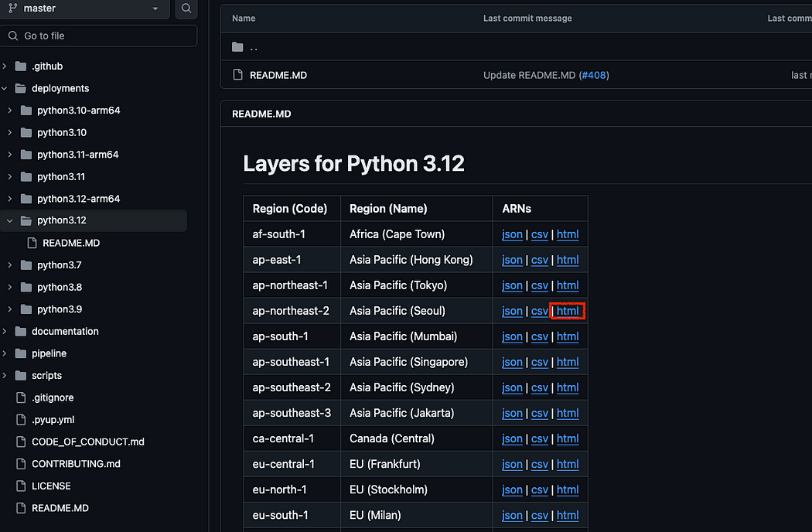Go to parent directory (..) row
This screenshot has width=812, height=532.
254,47
